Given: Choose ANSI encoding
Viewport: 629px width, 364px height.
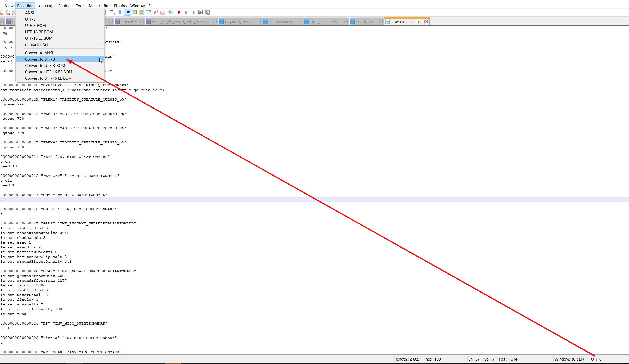Looking at the screenshot, I should click(x=60, y=13).
